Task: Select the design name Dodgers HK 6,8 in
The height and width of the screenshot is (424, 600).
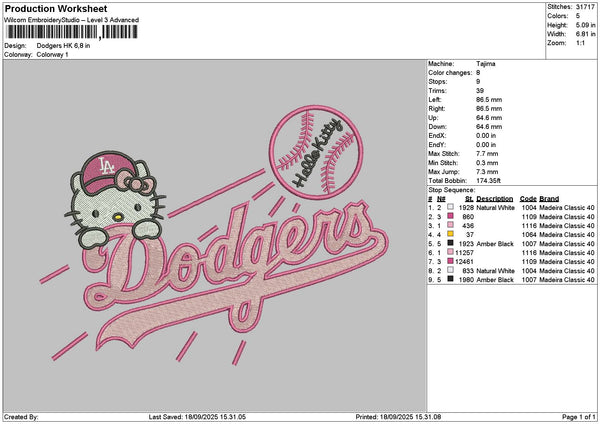Action: coord(64,46)
